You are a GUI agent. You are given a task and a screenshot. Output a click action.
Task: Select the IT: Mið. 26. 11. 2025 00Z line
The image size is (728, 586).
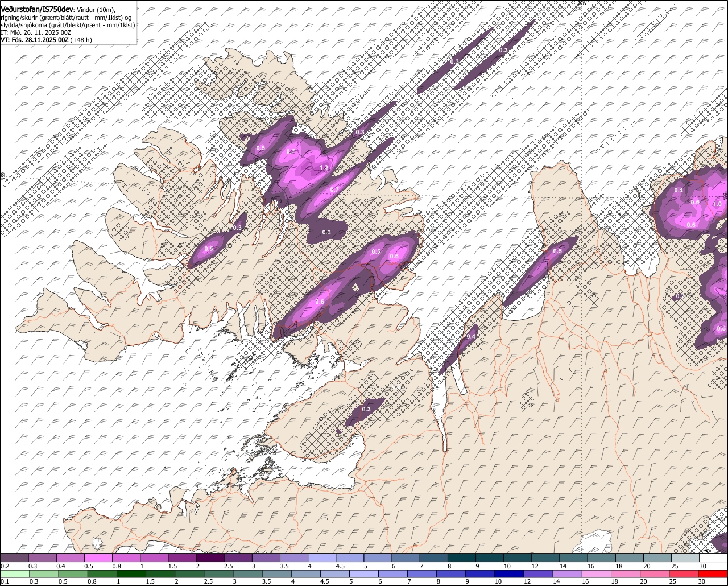(36, 32)
